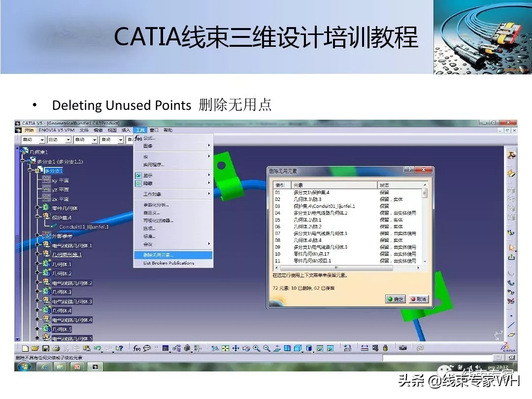This screenshot has height=399, width=532.
Task: Open the third 自动 combo box dropdown
Action: [x=95, y=140]
